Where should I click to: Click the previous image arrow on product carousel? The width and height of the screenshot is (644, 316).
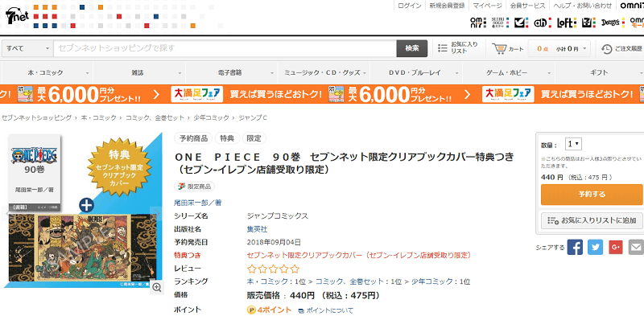[x=8, y=212]
